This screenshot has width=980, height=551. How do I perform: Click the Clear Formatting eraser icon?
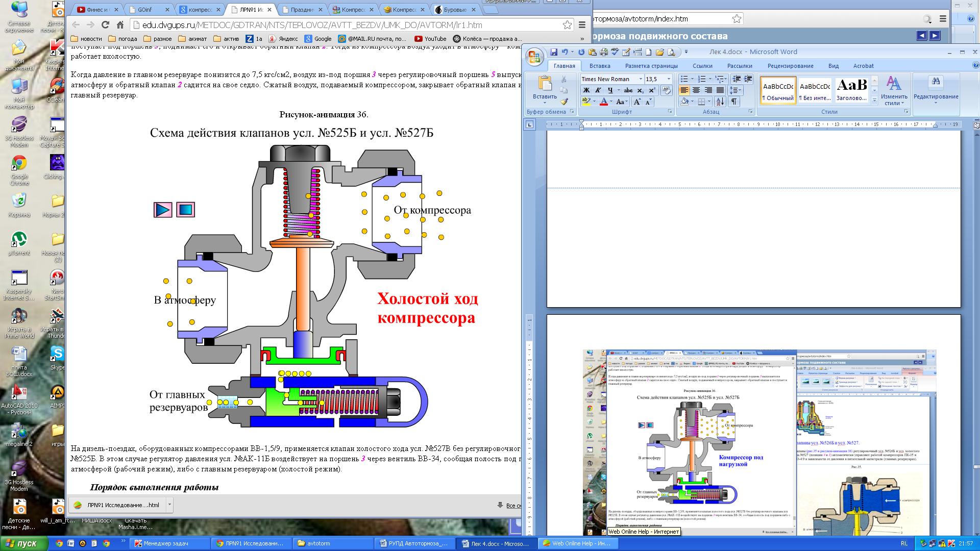coord(666,90)
